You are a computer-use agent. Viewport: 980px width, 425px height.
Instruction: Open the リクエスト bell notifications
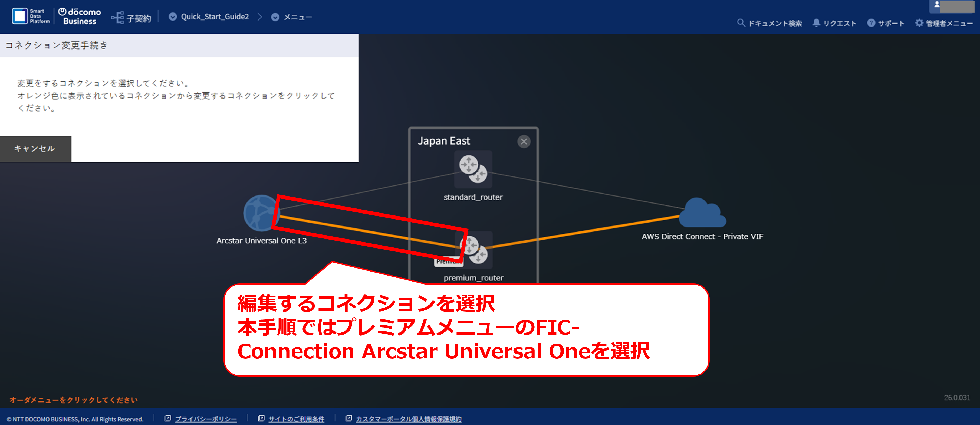point(816,23)
